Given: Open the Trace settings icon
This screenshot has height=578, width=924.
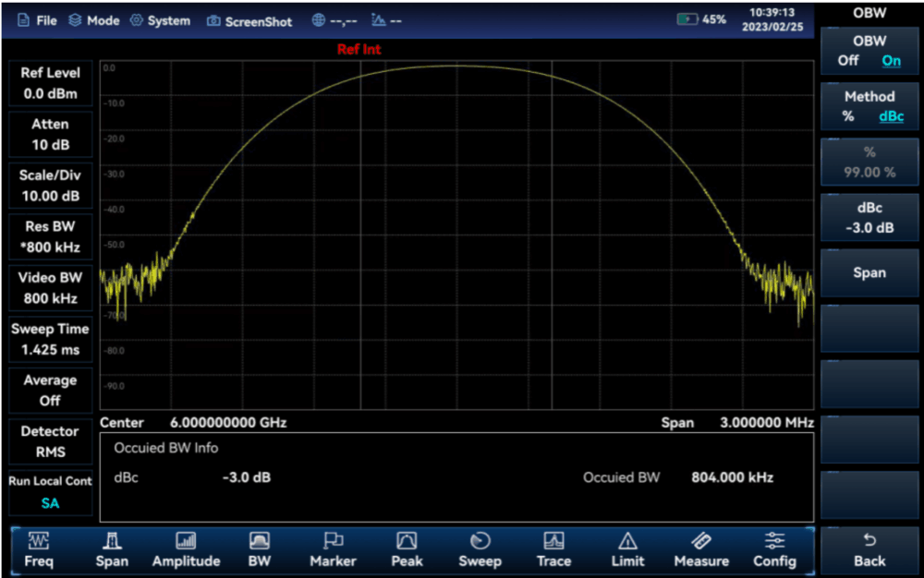Looking at the screenshot, I should point(553,542).
